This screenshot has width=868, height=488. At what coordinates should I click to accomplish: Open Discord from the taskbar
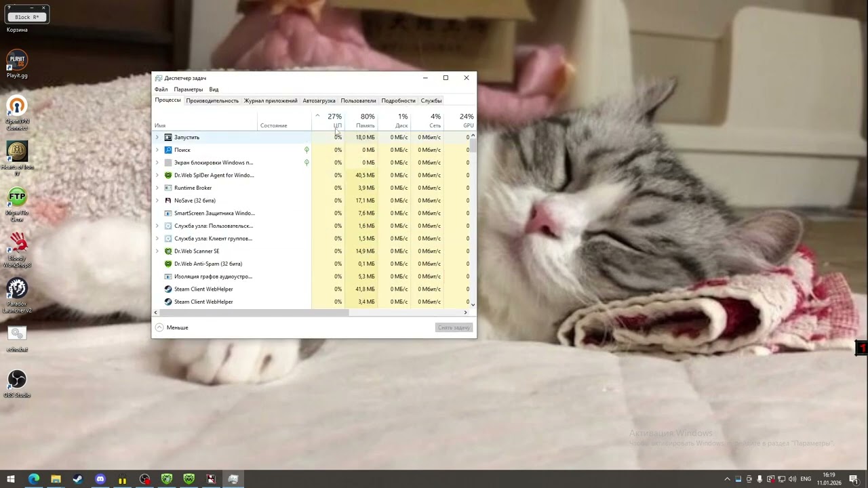100,479
